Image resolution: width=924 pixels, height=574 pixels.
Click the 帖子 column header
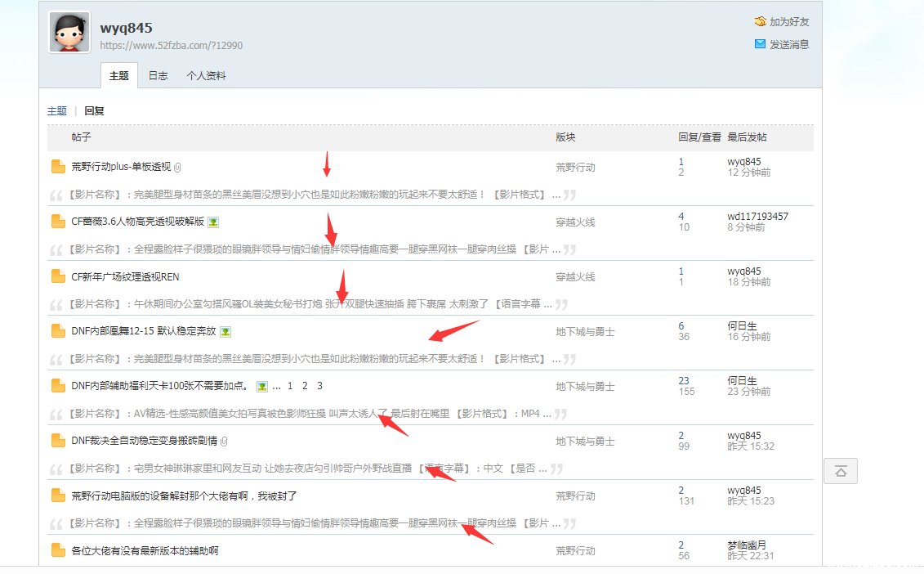81,137
